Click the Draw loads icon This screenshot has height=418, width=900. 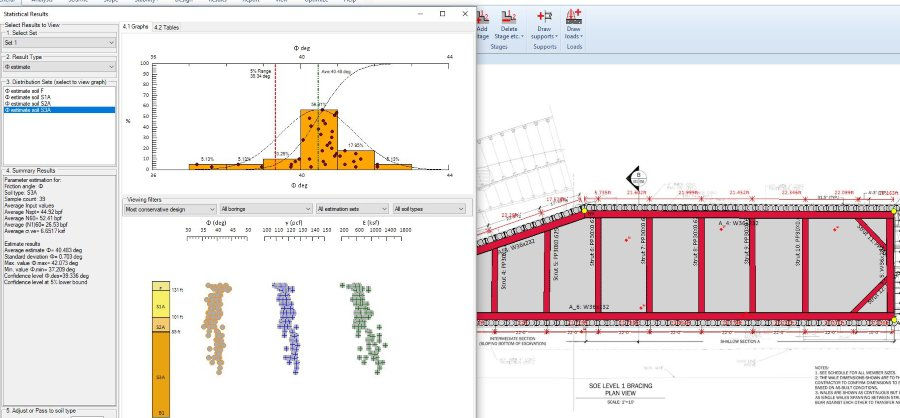click(x=573, y=17)
